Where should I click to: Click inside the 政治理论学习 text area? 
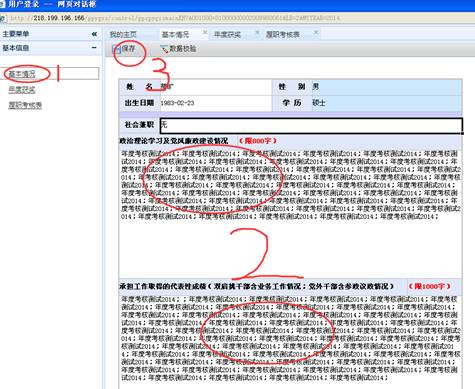290,213
